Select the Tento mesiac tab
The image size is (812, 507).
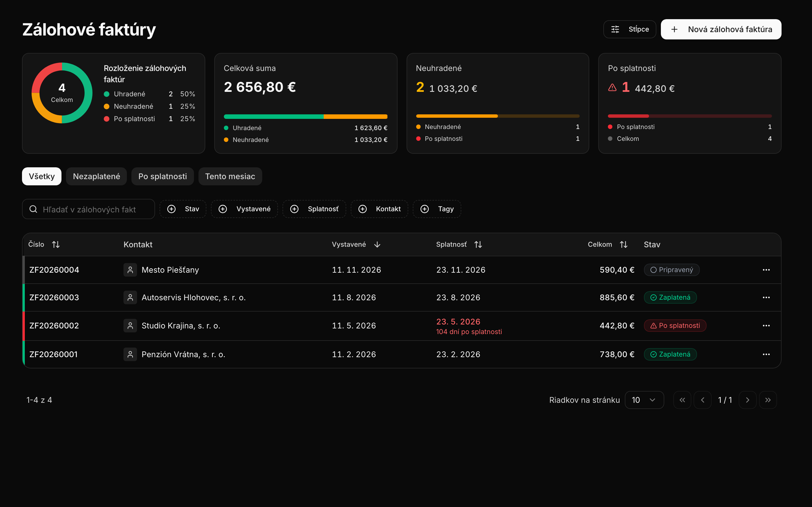(x=230, y=176)
